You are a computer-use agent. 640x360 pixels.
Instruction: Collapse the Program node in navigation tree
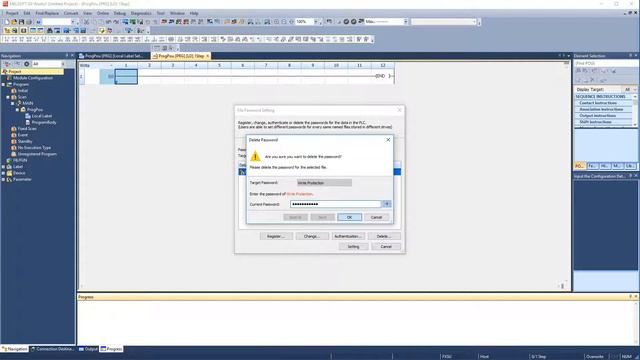pyautogui.click(x=4, y=84)
